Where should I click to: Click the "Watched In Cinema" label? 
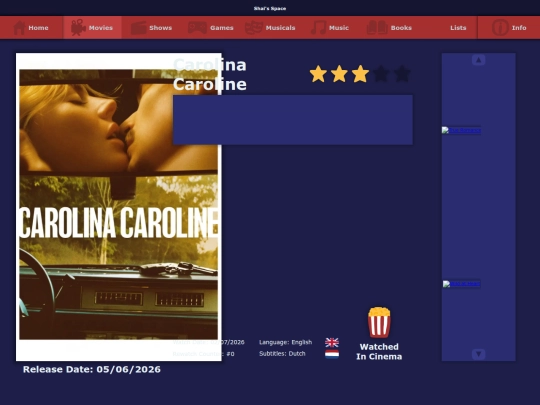pos(379,352)
